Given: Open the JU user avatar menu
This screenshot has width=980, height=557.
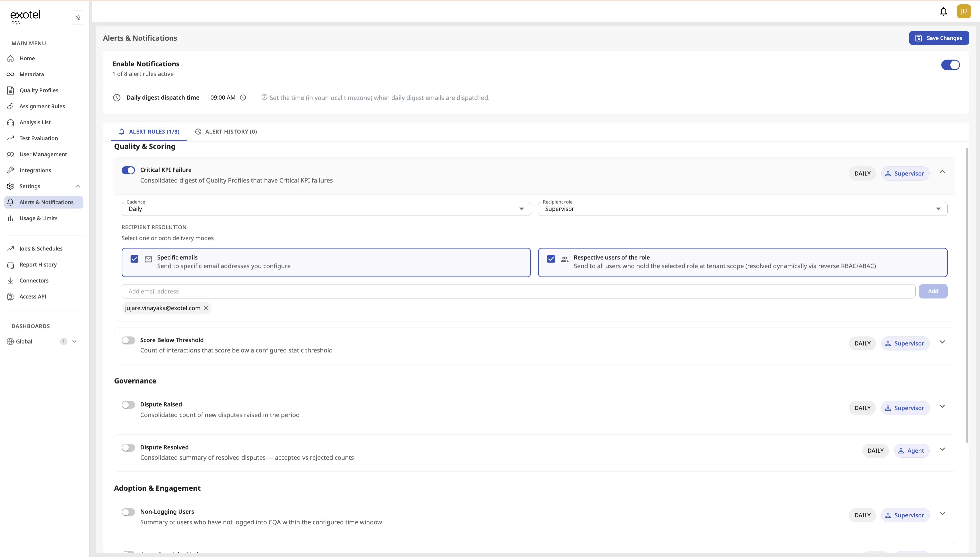Looking at the screenshot, I should click(964, 11).
